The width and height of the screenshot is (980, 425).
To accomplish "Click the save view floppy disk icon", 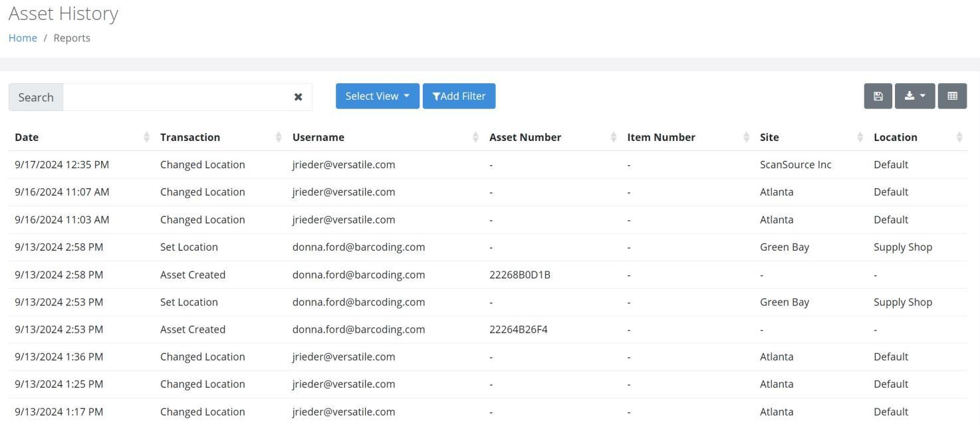I will pyautogui.click(x=878, y=96).
